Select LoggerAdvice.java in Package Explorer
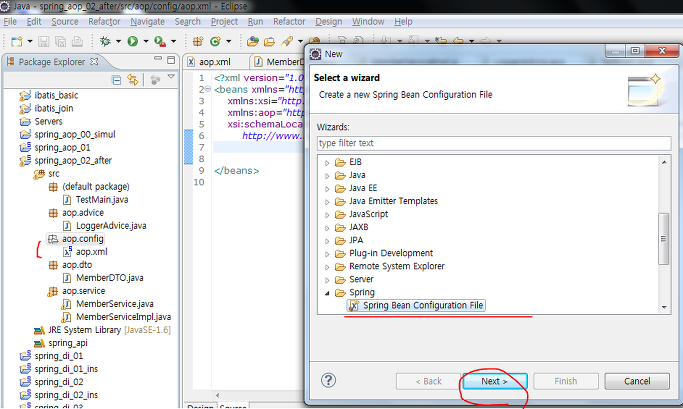 tap(105, 226)
